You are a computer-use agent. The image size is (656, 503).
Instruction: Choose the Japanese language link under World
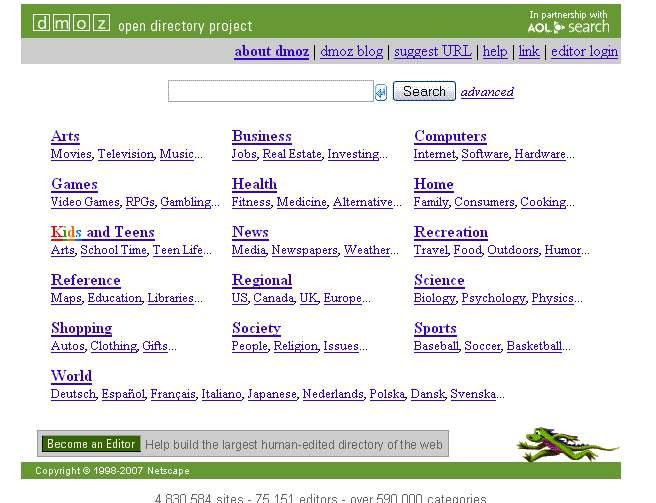(271, 394)
